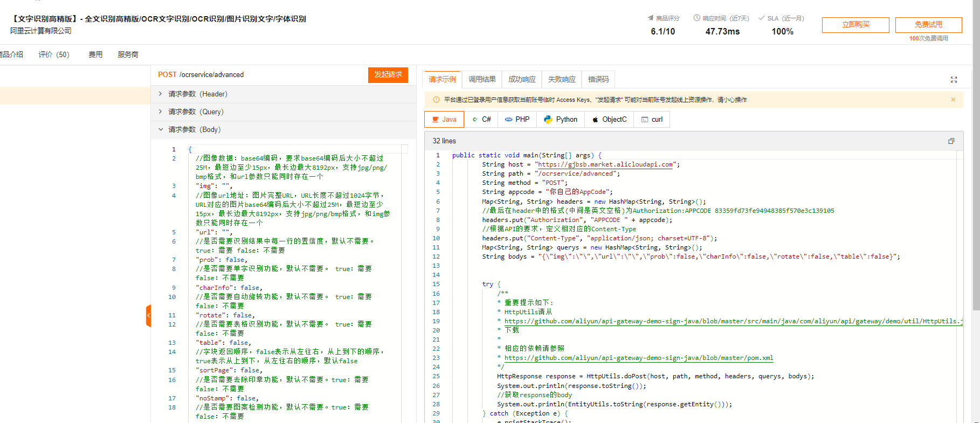Screen dimensions: 980x423
Task: Open the 失败响应 tab
Action: [x=562, y=79]
